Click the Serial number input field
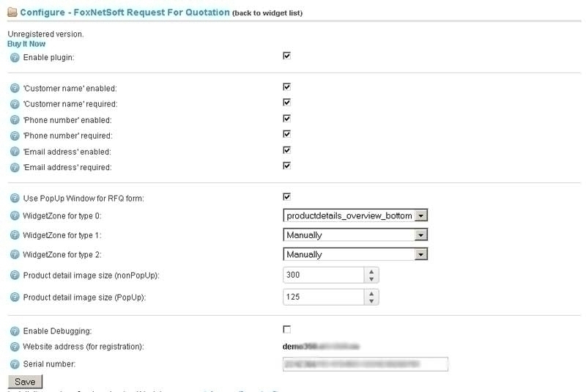This screenshot has width=586, height=392. (x=366, y=364)
